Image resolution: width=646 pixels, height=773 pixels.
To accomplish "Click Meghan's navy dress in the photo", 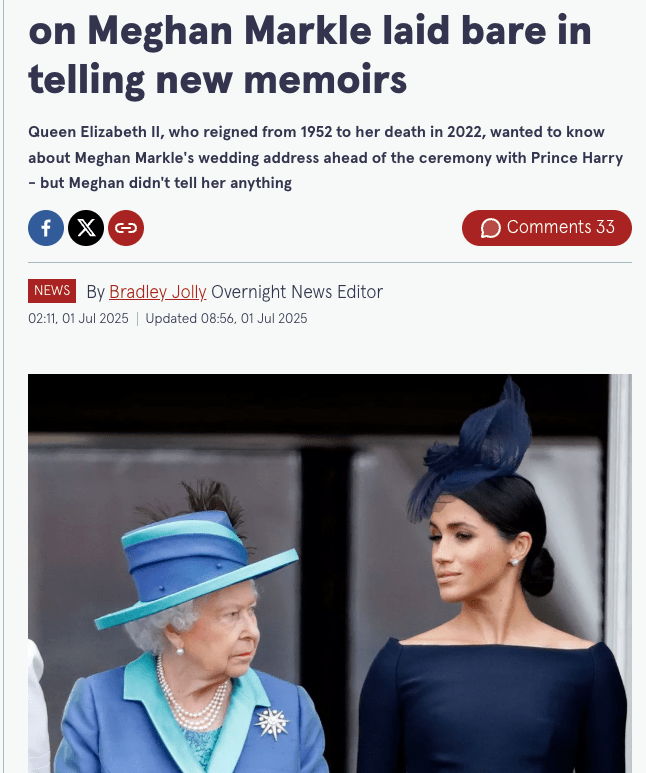I will click(x=492, y=707).
